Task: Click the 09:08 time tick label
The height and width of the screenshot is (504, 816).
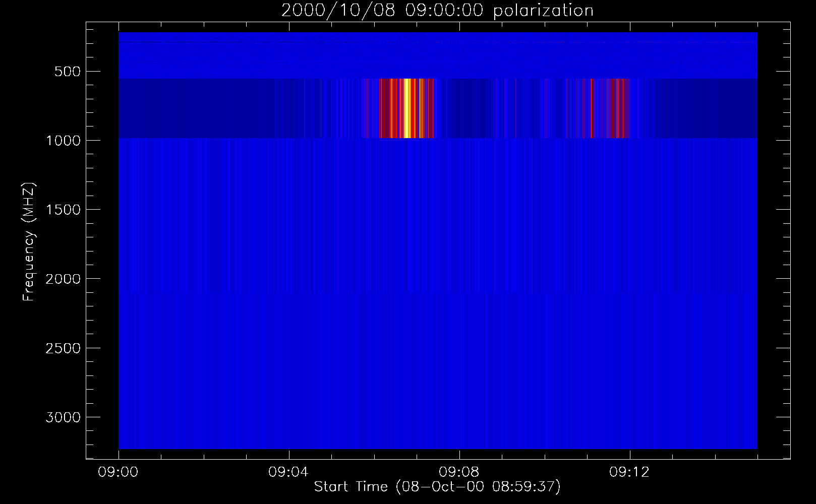Action: click(459, 472)
